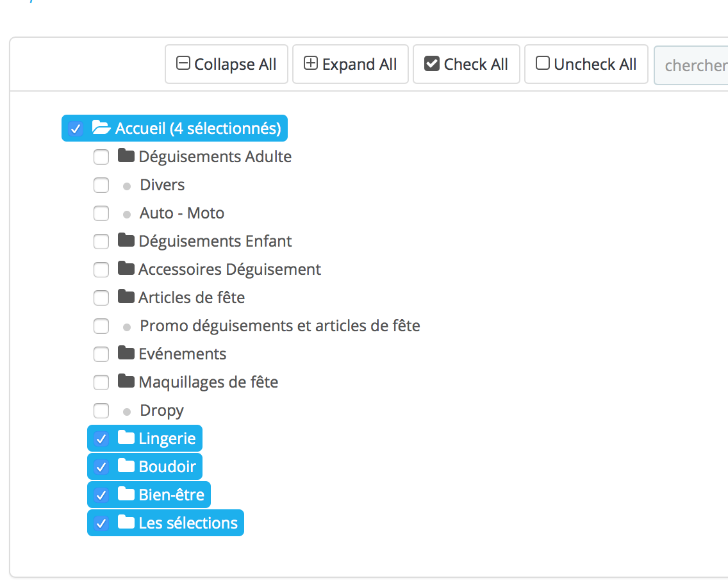The image size is (728, 583).
Task: Click the Uncheck All button
Action: tap(586, 64)
